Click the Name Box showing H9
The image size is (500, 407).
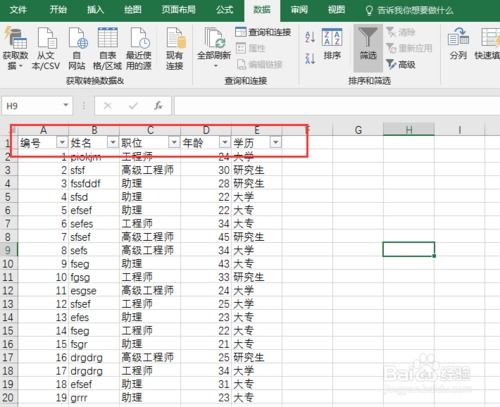pyautogui.click(x=32, y=106)
